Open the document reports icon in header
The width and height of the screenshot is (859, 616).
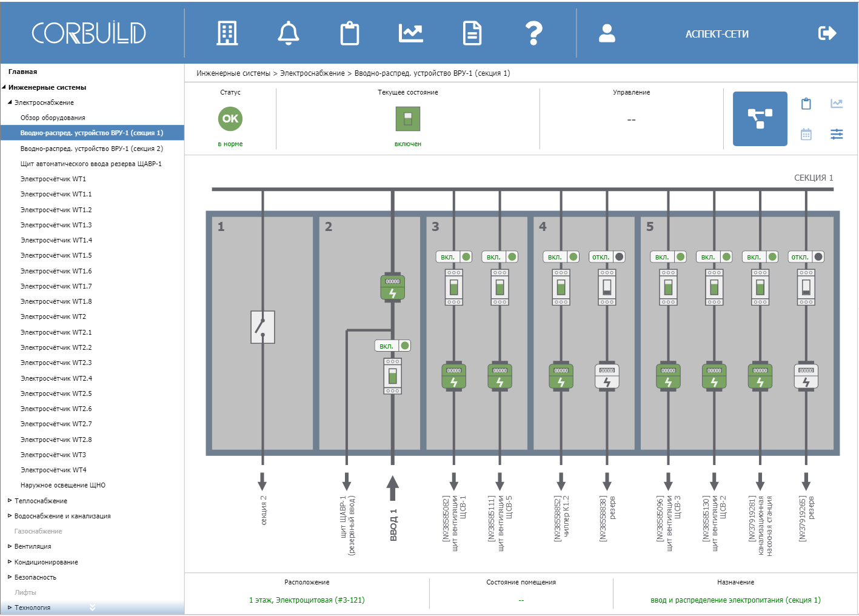click(x=472, y=33)
